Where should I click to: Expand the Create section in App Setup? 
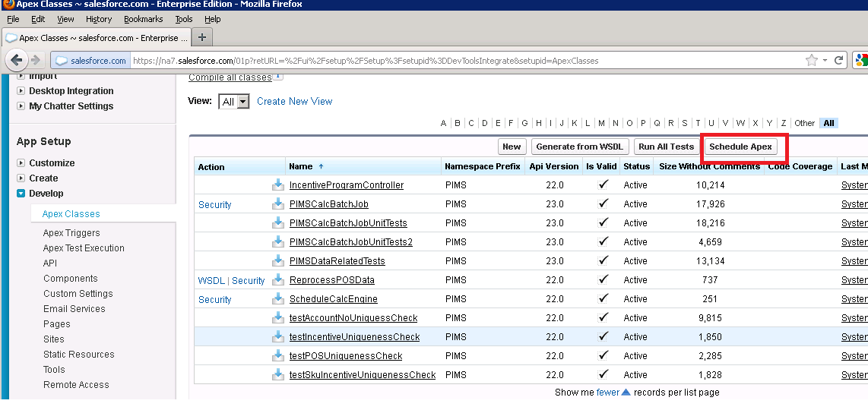pos(21,178)
